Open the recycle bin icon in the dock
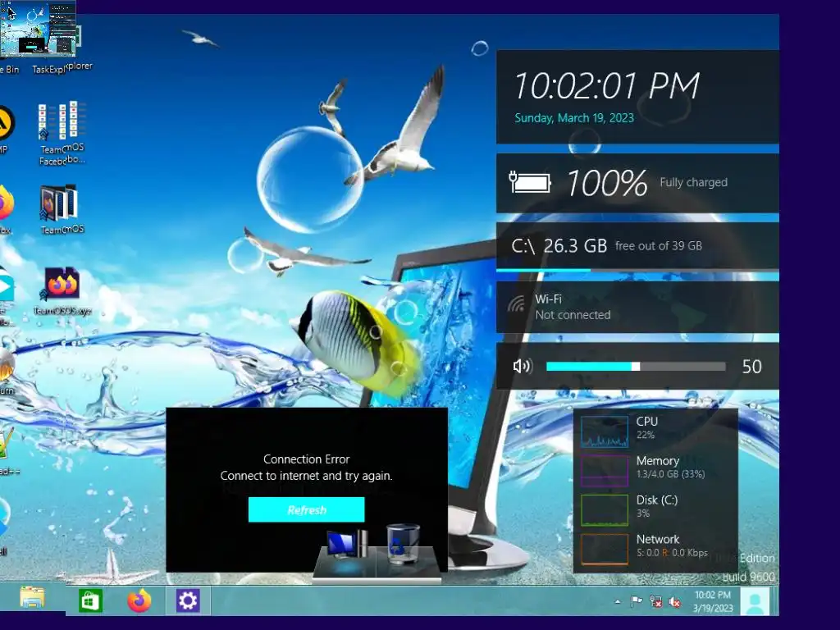 click(404, 544)
